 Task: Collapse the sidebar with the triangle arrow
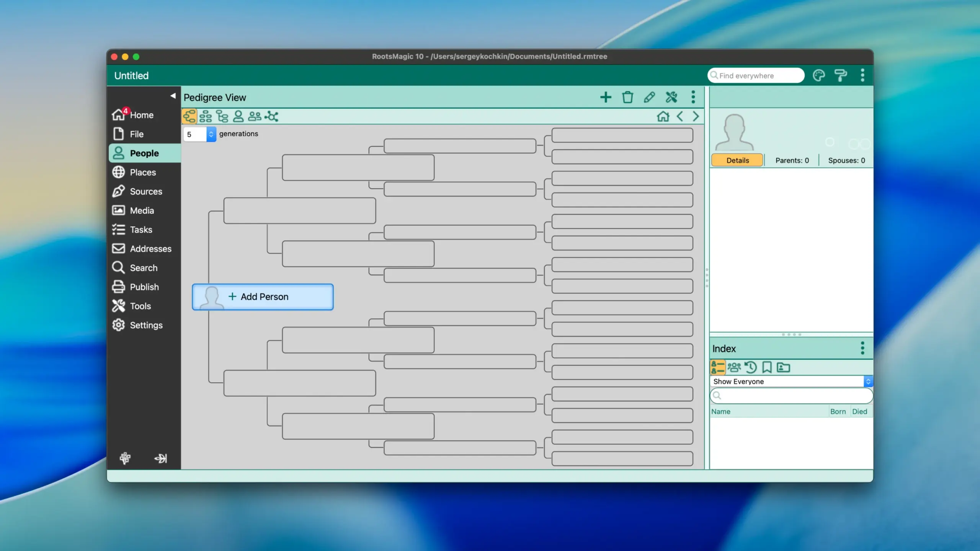[173, 96]
